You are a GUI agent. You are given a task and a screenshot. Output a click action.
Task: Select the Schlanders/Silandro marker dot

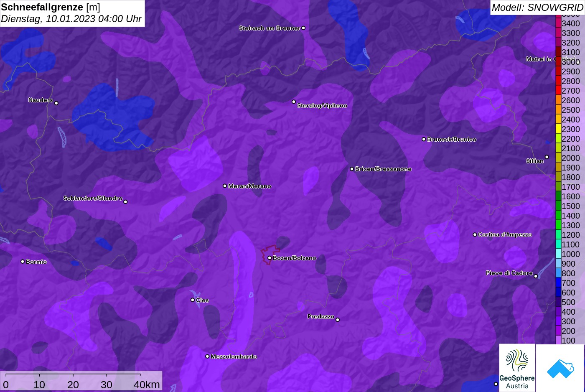[x=125, y=202]
